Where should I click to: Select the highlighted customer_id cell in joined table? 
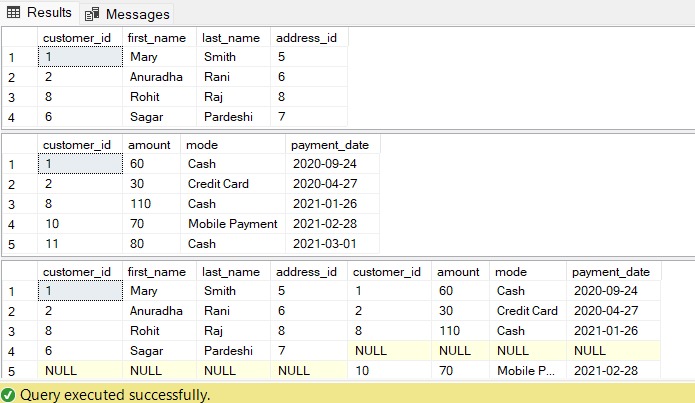[x=80, y=291]
